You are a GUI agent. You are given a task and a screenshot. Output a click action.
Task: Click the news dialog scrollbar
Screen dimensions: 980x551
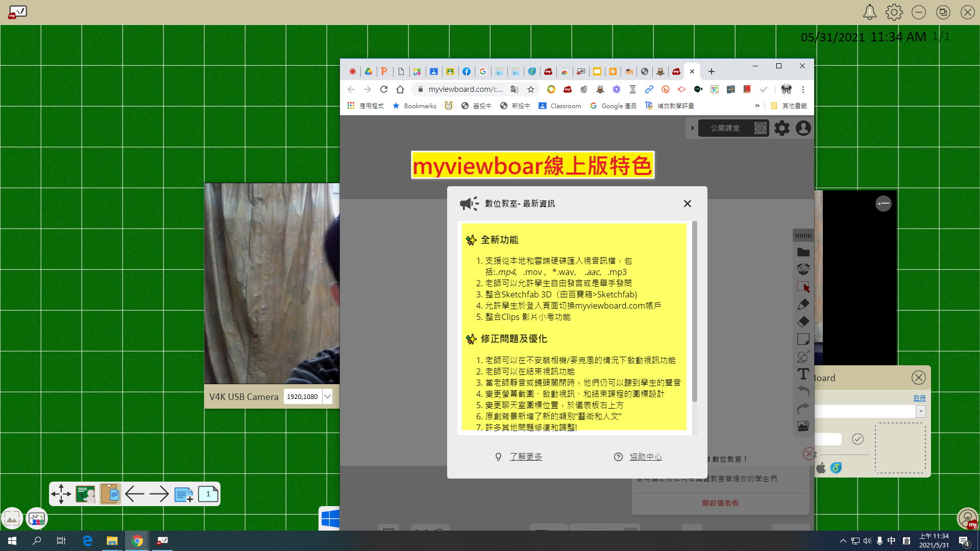(694, 311)
